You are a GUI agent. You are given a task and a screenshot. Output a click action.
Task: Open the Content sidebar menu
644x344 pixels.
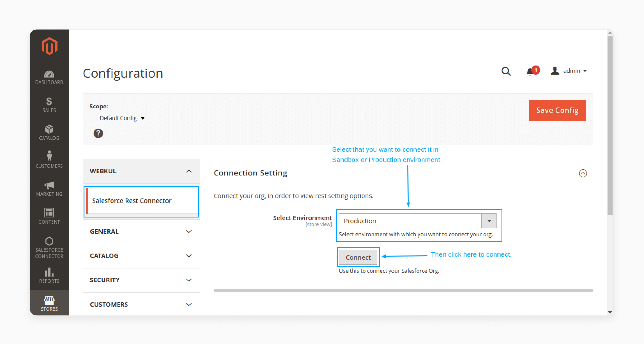pyautogui.click(x=49, y=216)
